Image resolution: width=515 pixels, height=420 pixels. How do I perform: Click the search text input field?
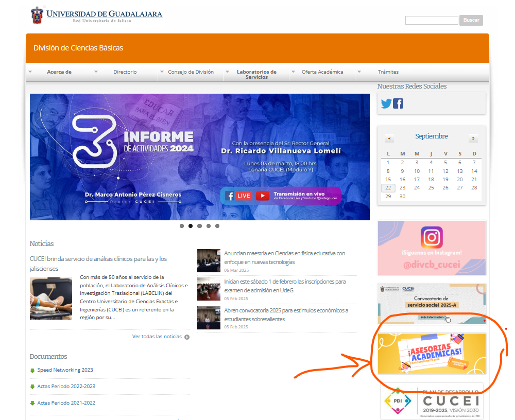[431, 21]
